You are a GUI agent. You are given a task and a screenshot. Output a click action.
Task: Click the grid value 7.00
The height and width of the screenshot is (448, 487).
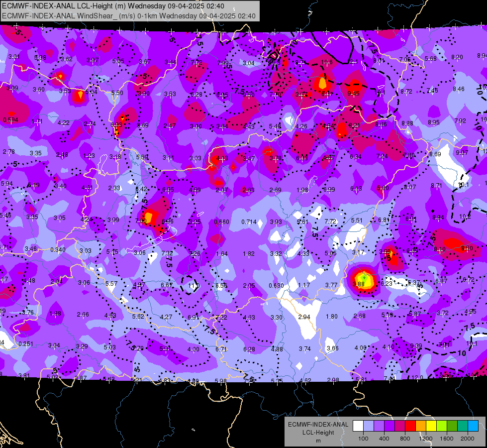[x=141, y=221]
